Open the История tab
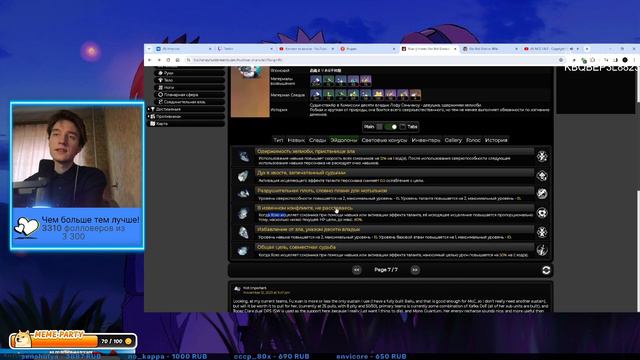640x360 pixels. click(x=496, y=140)
